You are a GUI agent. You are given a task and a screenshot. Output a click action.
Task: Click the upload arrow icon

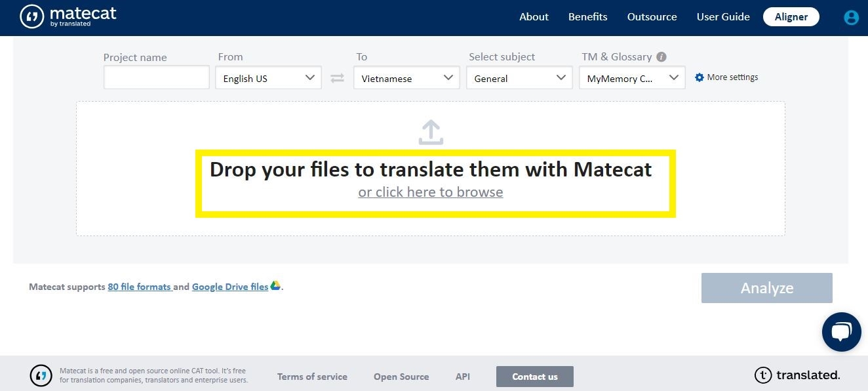[x=431, y=132]
